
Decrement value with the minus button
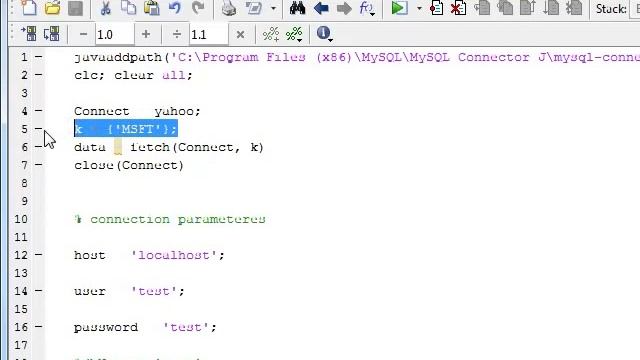point(83,34)
